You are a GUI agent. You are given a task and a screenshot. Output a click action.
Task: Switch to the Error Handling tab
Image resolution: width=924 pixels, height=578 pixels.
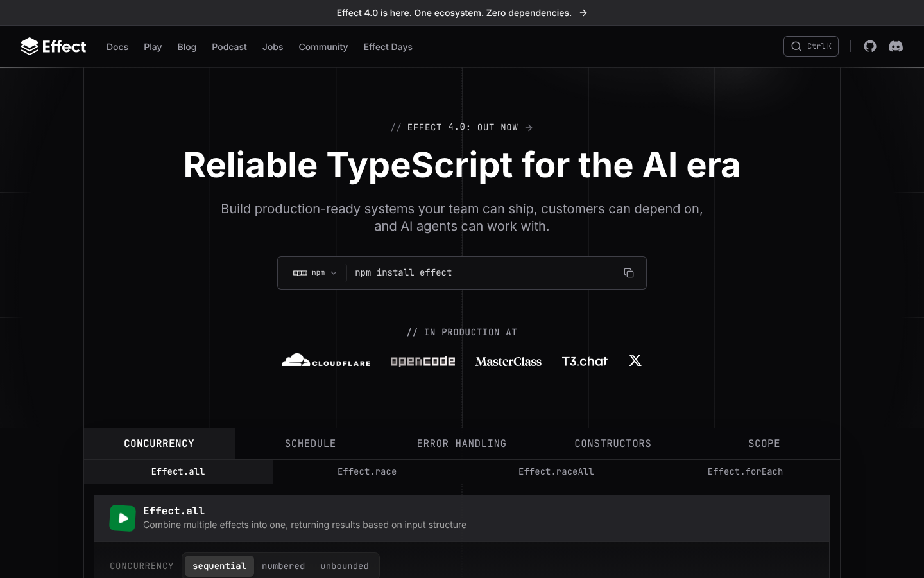[461, 444]
